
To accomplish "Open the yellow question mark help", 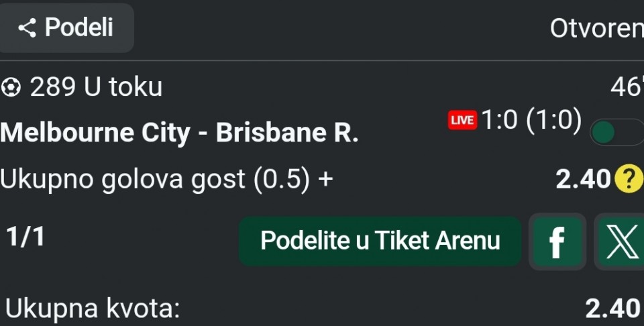I will 628,178.
